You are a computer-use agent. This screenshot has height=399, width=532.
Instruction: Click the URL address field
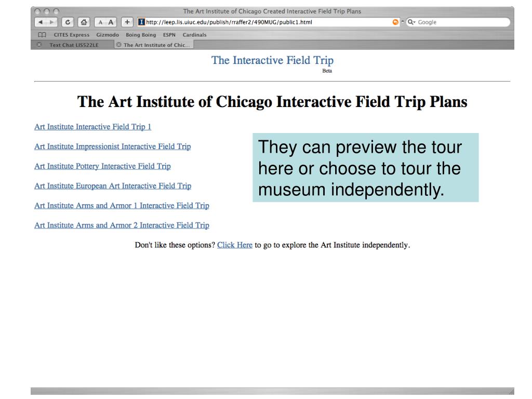pos(268,22)
